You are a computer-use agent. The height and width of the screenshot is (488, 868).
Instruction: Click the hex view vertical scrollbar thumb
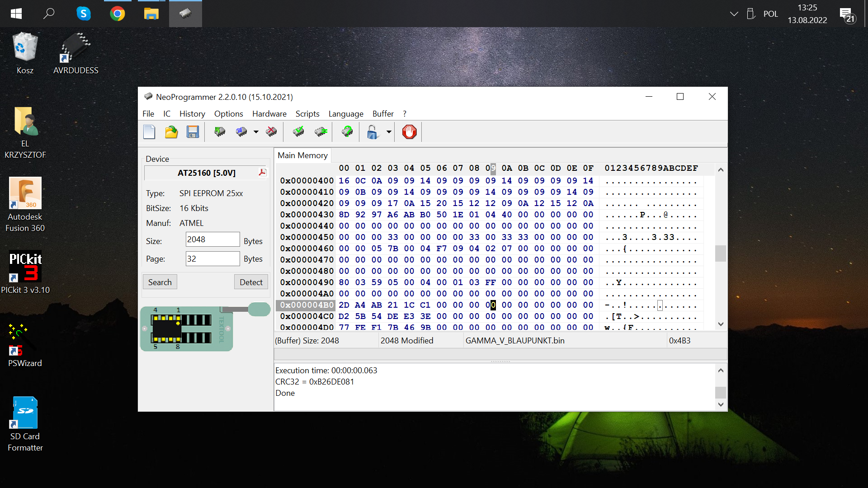point(721,253)
